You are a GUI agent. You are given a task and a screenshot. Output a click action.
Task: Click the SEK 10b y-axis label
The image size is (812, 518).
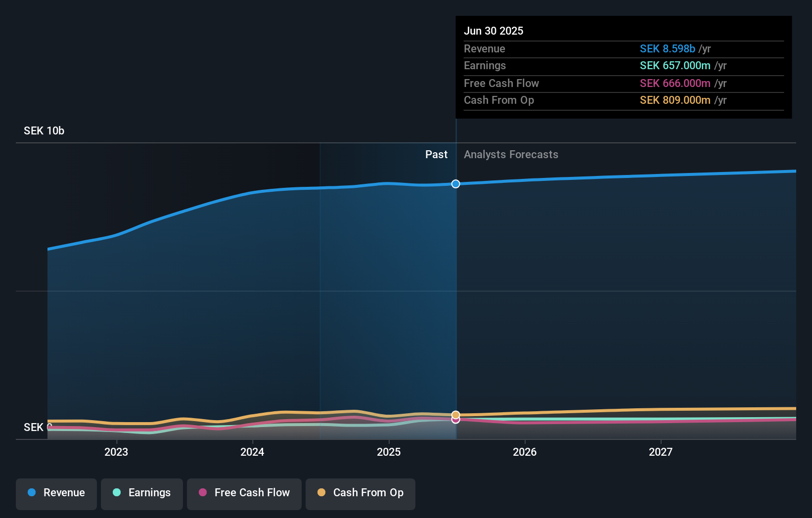[x=44, y=130]
